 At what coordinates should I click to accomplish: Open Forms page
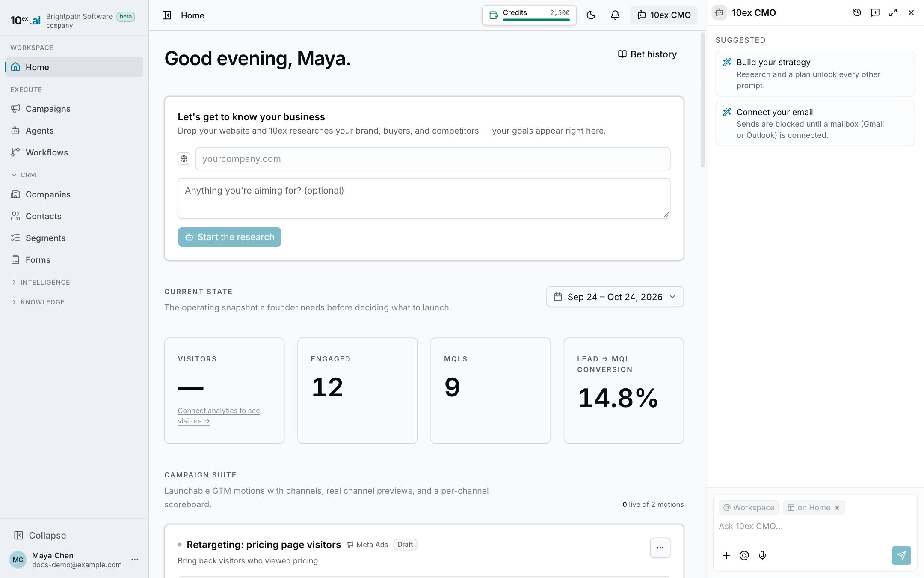(74, 260)
